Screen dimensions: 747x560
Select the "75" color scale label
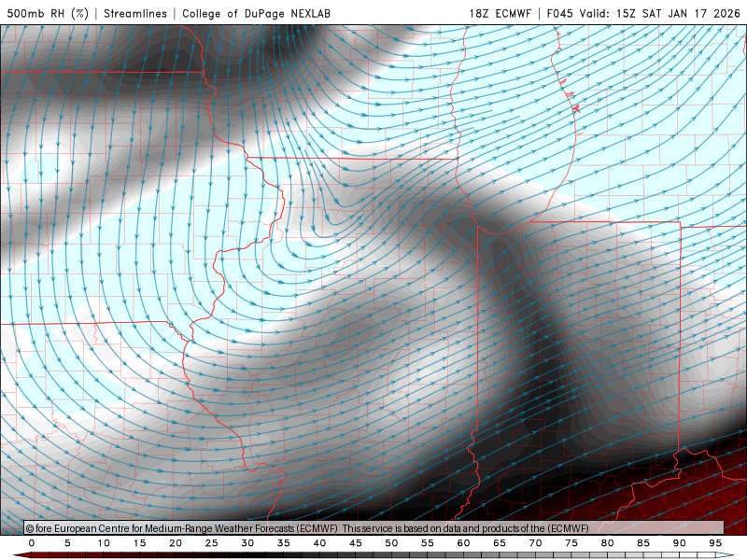(x=571, y=543)
